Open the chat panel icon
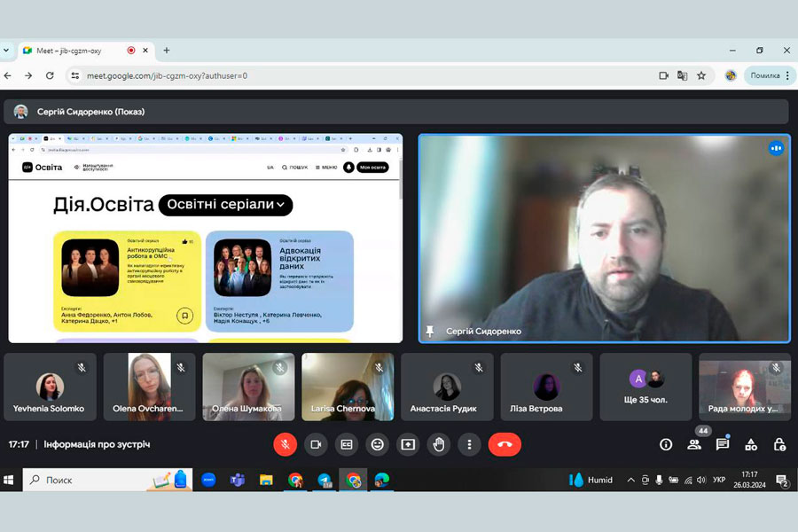Screen dimensions: 798x532 [x=723, y=444]
